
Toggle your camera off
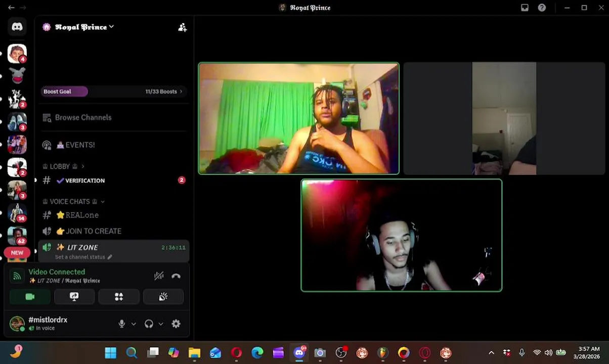30,297
